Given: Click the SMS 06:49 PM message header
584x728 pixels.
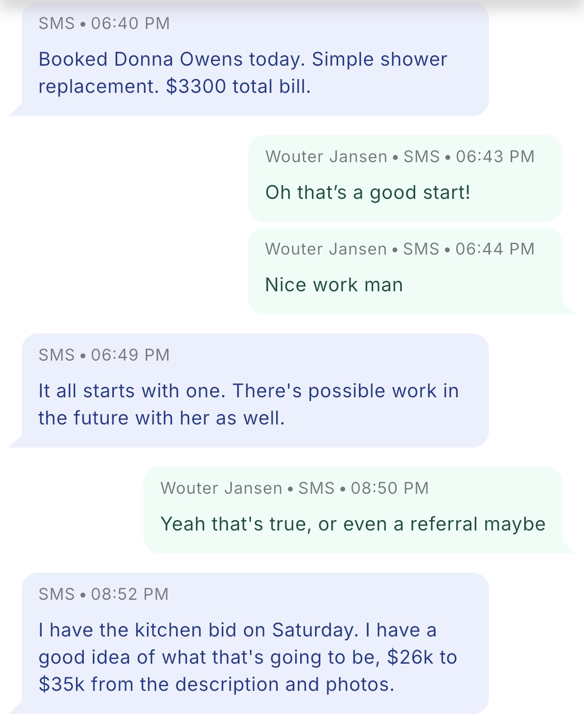Looking at the screenshot, I should (104, 355).
